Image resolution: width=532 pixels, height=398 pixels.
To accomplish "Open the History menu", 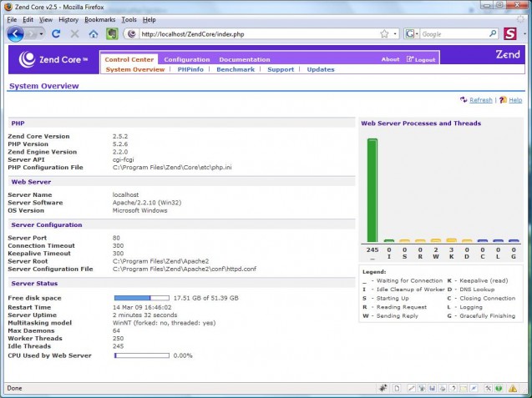I will pos(68,20).
